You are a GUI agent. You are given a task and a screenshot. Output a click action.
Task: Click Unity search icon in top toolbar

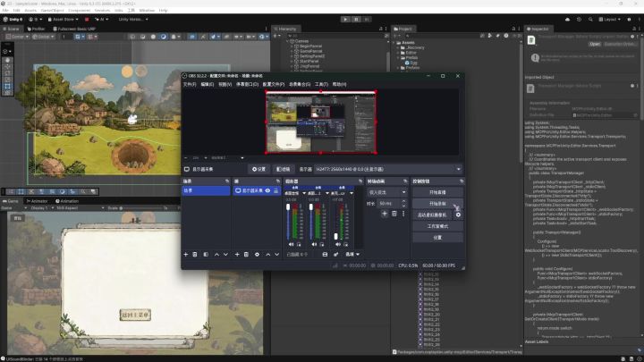point(590,20)
